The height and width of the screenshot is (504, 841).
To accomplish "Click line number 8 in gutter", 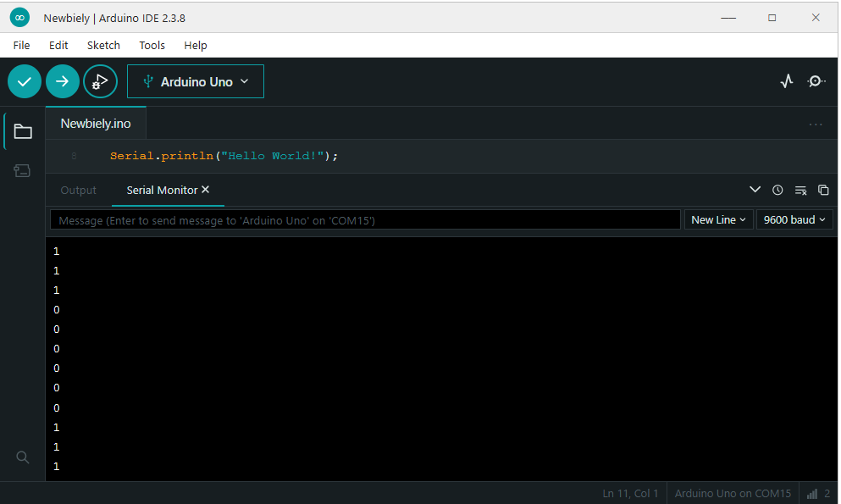I will (74, 156).
